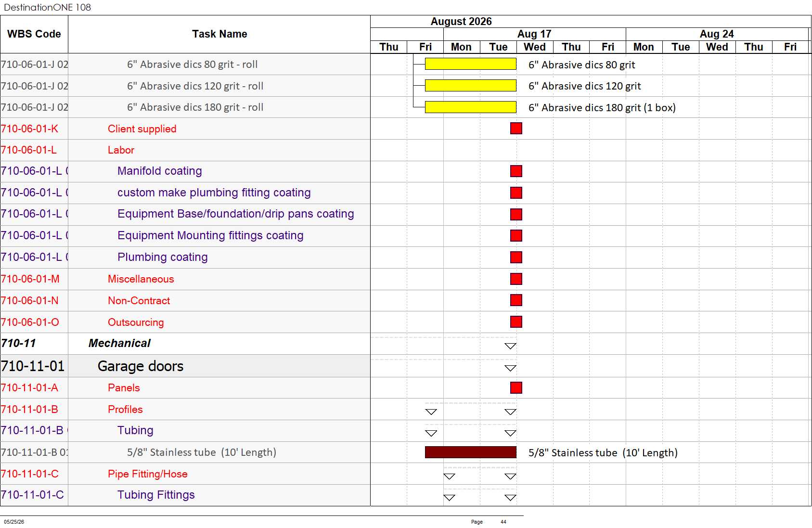Click summary start triangle in Tubing row
This screenshot has width=812, height=528.
pos(431,433)
